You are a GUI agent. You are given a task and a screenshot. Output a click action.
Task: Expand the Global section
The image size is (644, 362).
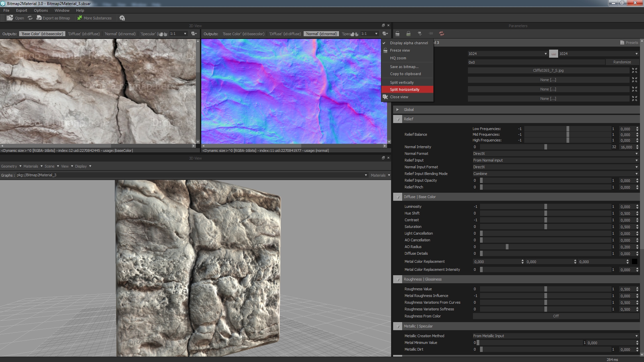click(x=397, y=110)
